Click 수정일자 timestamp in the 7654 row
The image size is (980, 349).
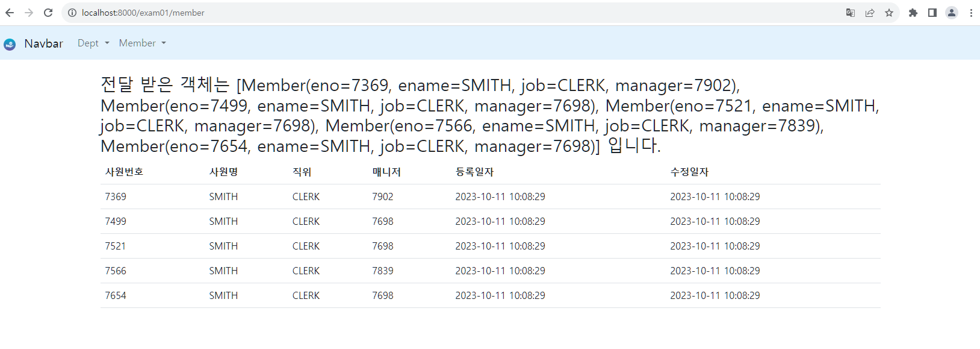[715, 295]
